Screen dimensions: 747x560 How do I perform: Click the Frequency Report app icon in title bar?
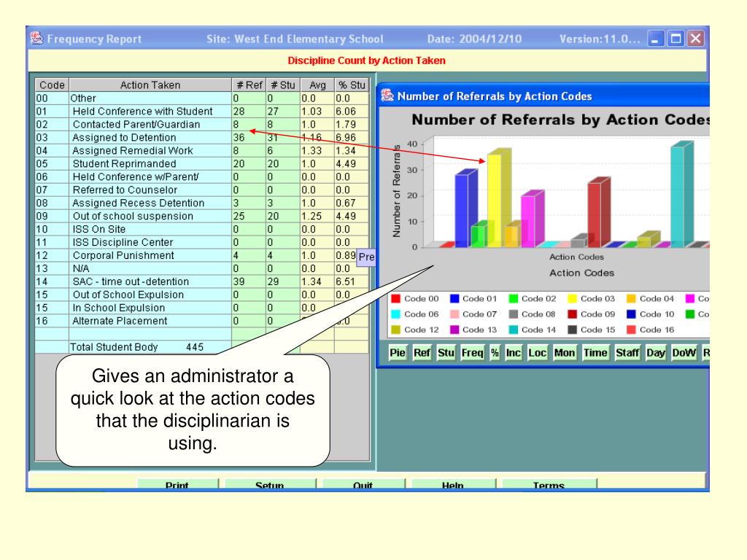click(36, 38)
